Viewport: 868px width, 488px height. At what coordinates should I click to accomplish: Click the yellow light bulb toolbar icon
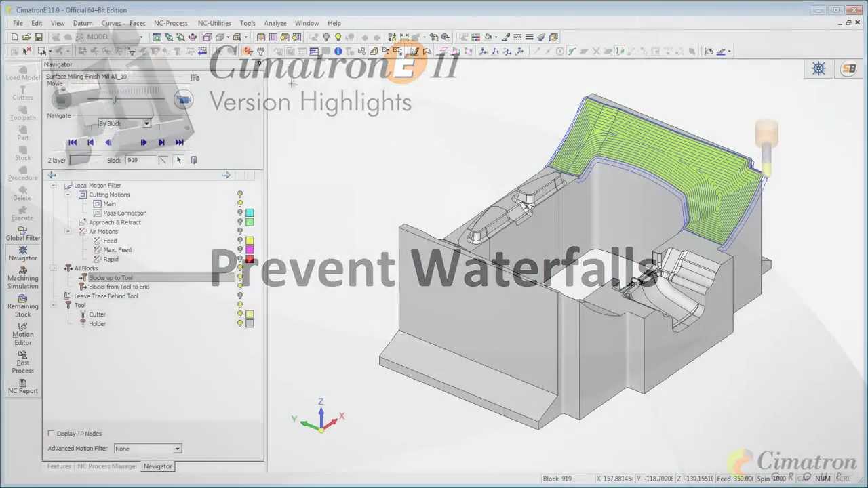click(338, 37)
